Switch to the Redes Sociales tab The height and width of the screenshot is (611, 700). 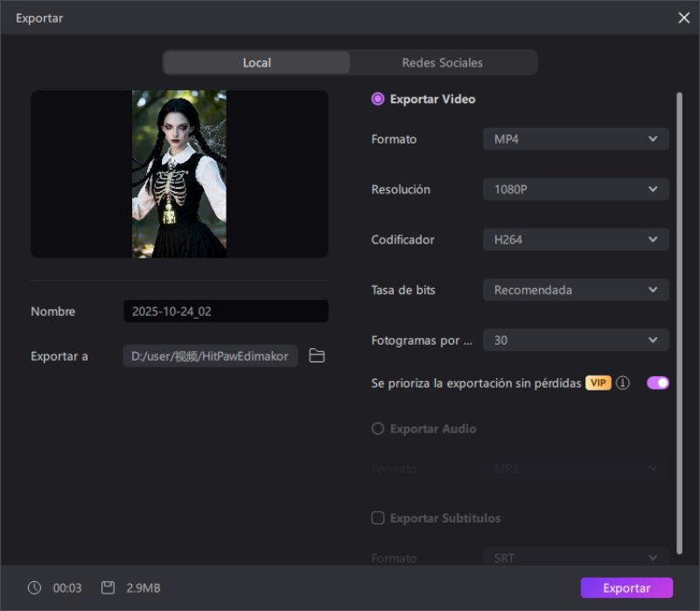442,63
